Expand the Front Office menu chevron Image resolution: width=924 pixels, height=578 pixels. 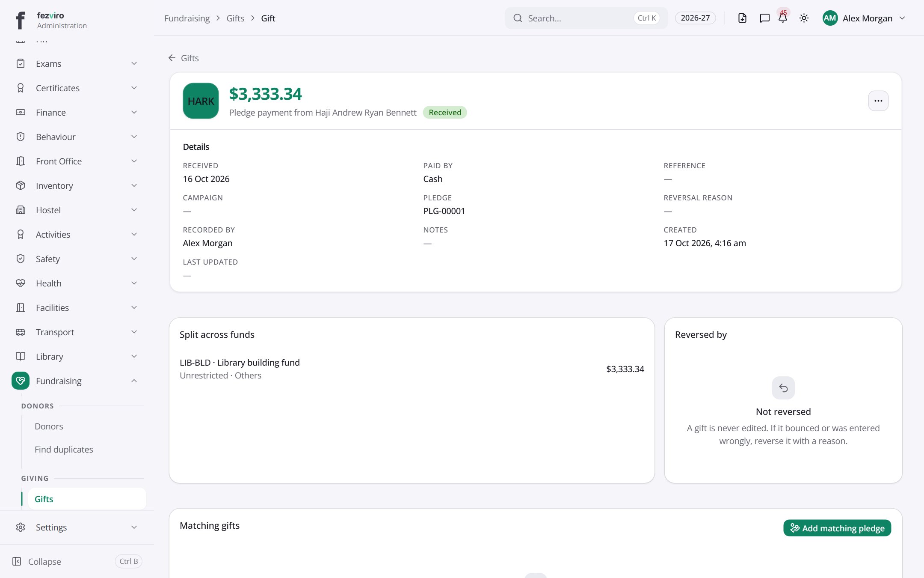134,161
